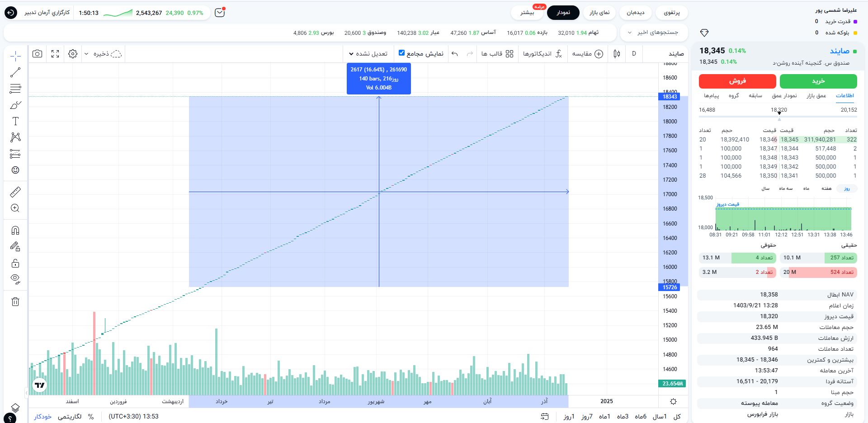
Task: Toggle the لگاریتمی logarithmic scale
Action: click(x=70, y=416)
